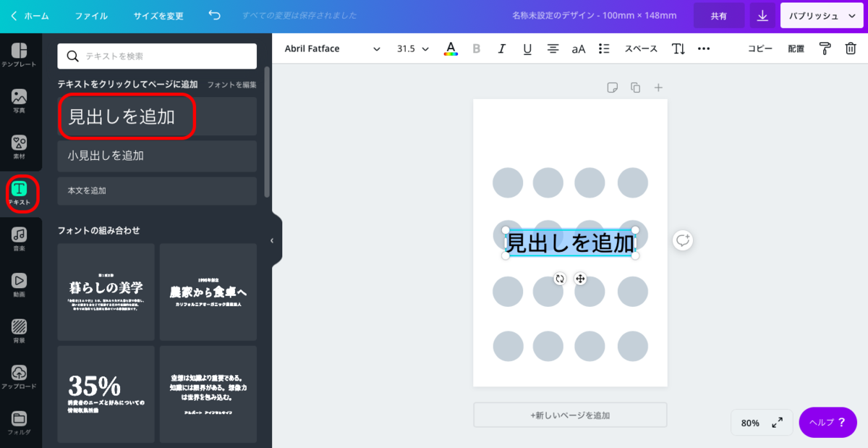Click the download icon near パブリッシュ
The image size is (868, 448).
pos(762,14)
